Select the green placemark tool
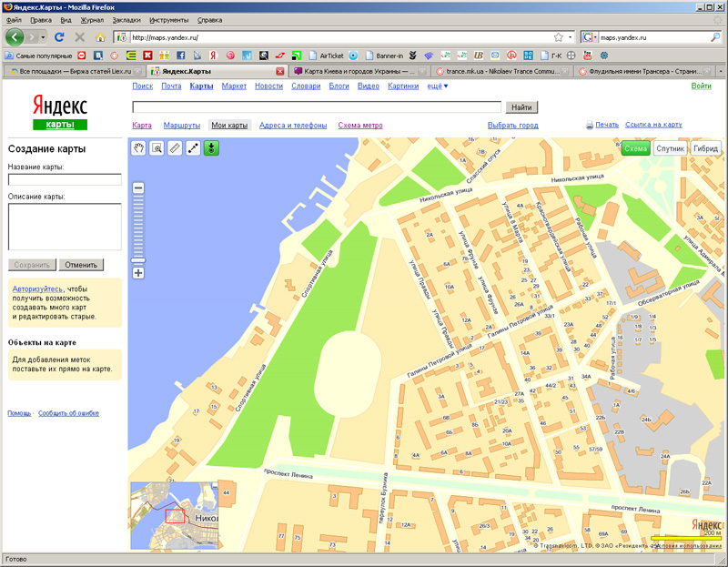Screen dimensions: 728x567 [x=211, y=148]
